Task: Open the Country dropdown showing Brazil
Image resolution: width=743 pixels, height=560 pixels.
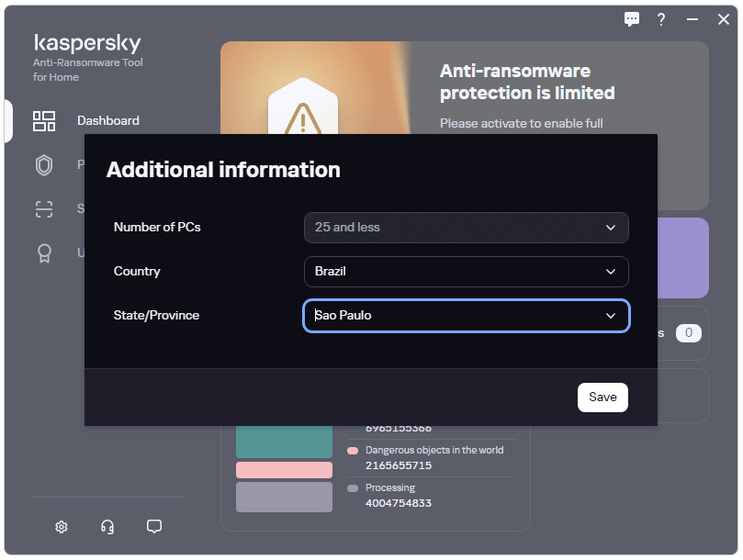Action: [466, 272]
